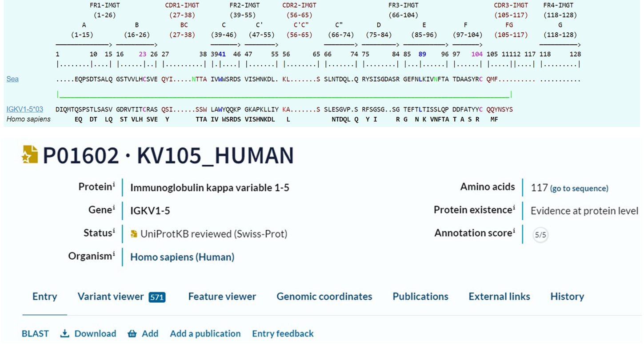
Task: Show the info icon beside Annotation score
Action: (x=514, y=230)
